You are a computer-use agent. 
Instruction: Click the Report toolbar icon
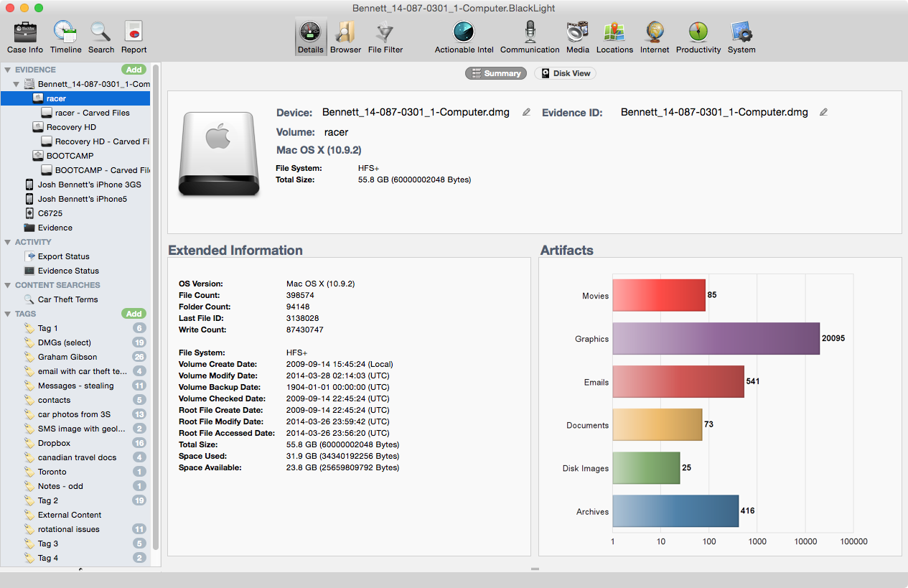(134, 32)
